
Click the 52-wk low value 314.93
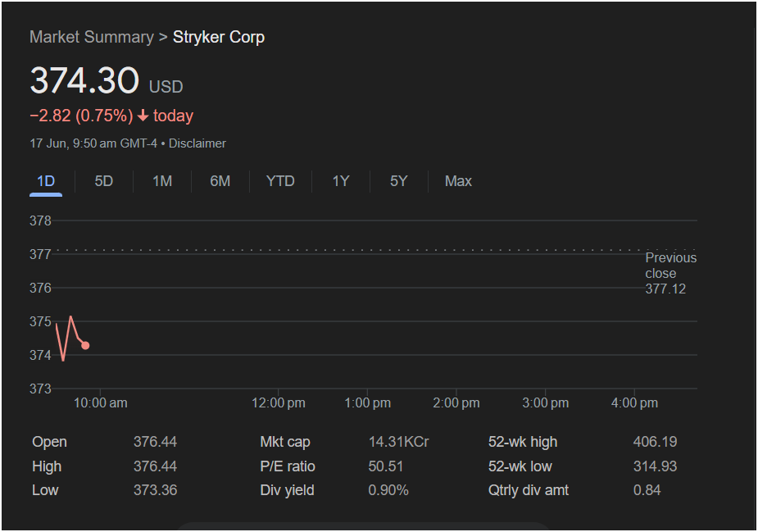(655, 466)
